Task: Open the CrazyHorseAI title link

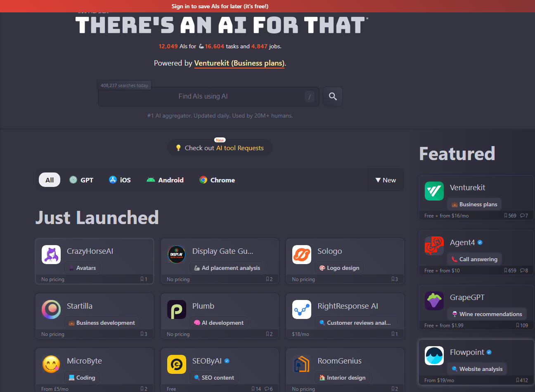Action: [90, 251]
